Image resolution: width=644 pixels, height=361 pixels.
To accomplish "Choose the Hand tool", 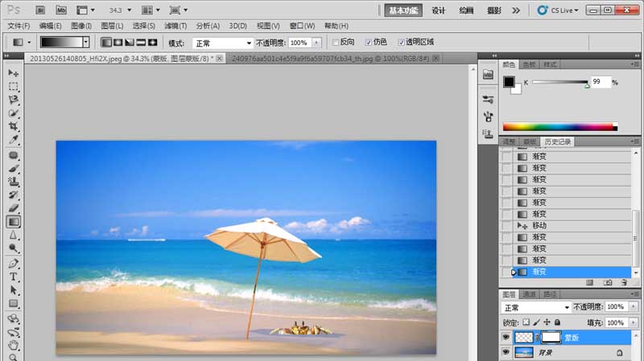I will pyautogui.click(x=13, y=345).
